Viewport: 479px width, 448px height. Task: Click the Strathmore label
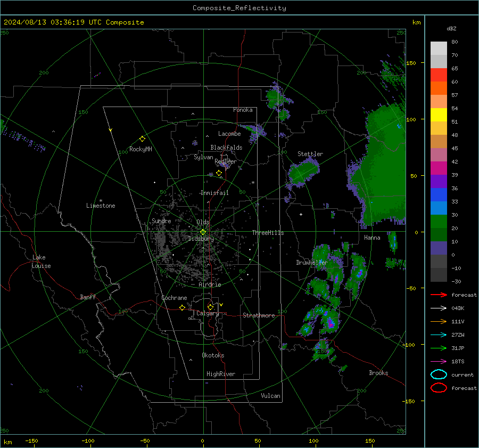click(x=259, y=315)
